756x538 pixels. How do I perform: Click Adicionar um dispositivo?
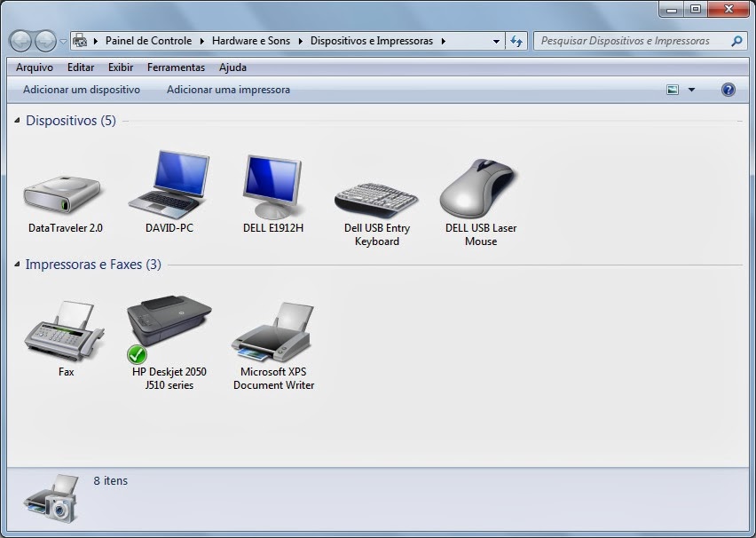(x=82, y=90)
